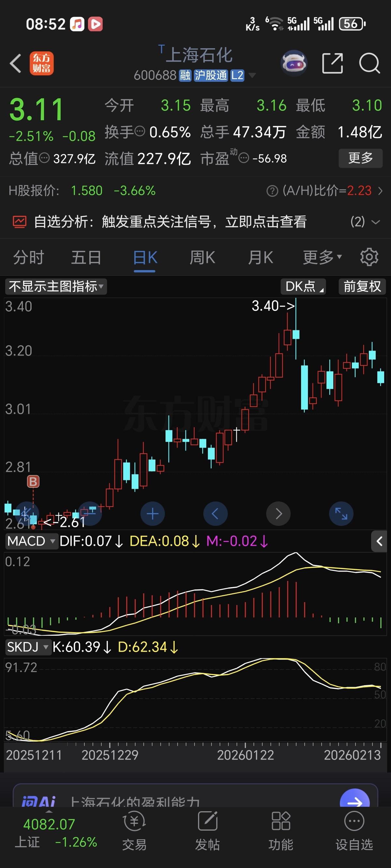Tap the DEA:0.08 value

pyautogui.click(x=165, y=541)
